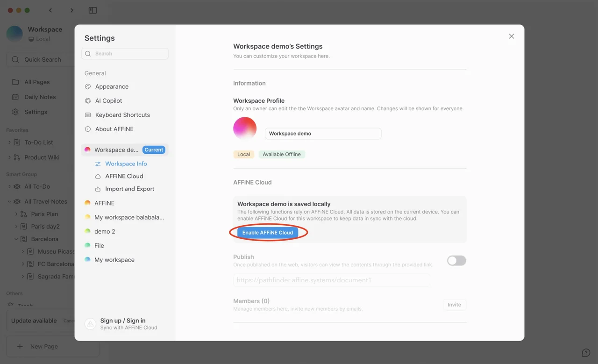The image size is (598, 364).
Task: Click the publish link URL field
Action: pos(332,280)
